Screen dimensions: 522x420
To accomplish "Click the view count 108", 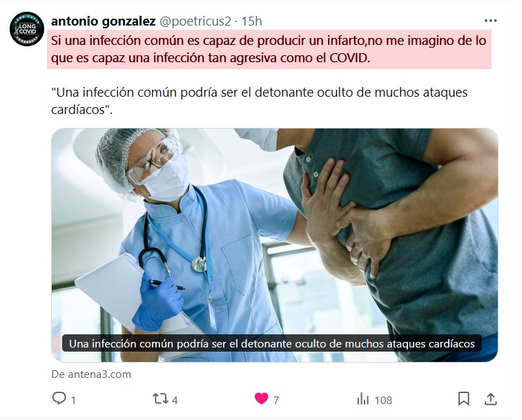I will [x=383, y=400].
